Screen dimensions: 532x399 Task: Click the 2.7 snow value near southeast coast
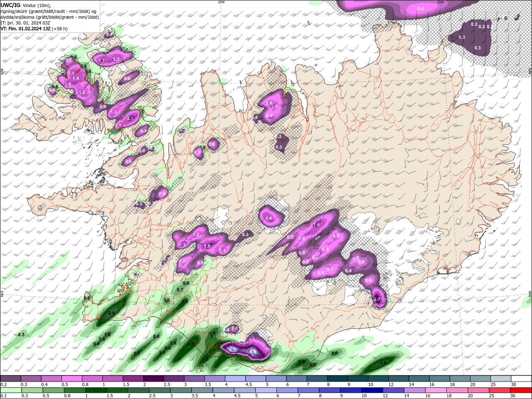click(377, 299)
